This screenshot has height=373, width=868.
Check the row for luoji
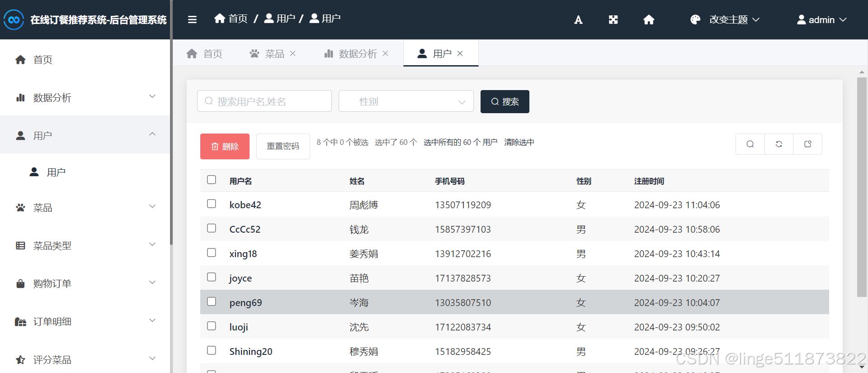coord(212,326)
